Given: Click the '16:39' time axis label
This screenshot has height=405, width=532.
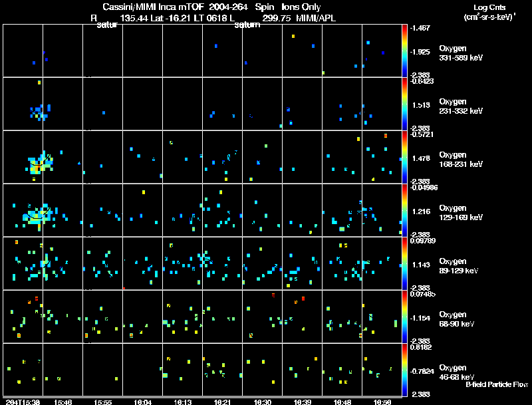Looking at the screenshot, I should click(x=302, y=402).
